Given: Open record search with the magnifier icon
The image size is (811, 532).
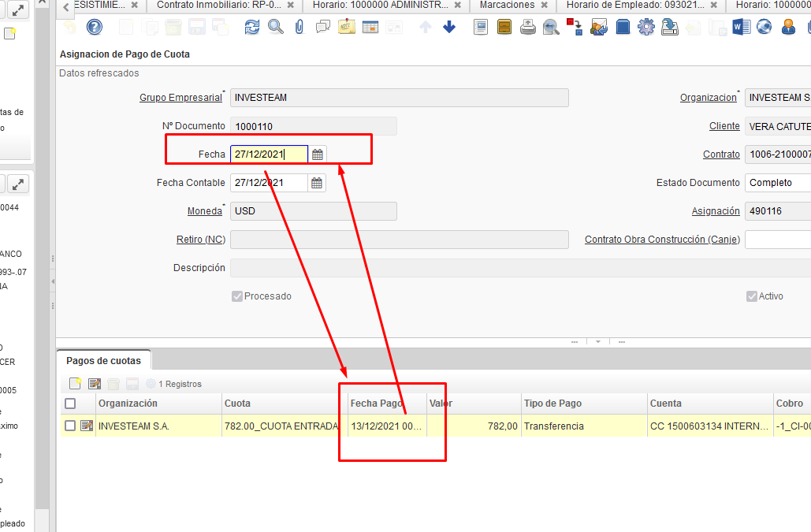Looking at the screenshot, I should tap(275, 28).
